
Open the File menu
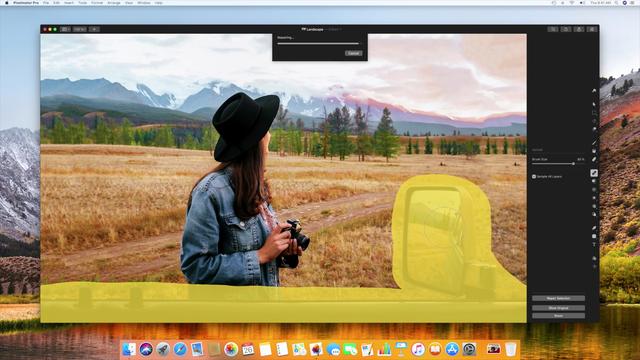[46, 3]
